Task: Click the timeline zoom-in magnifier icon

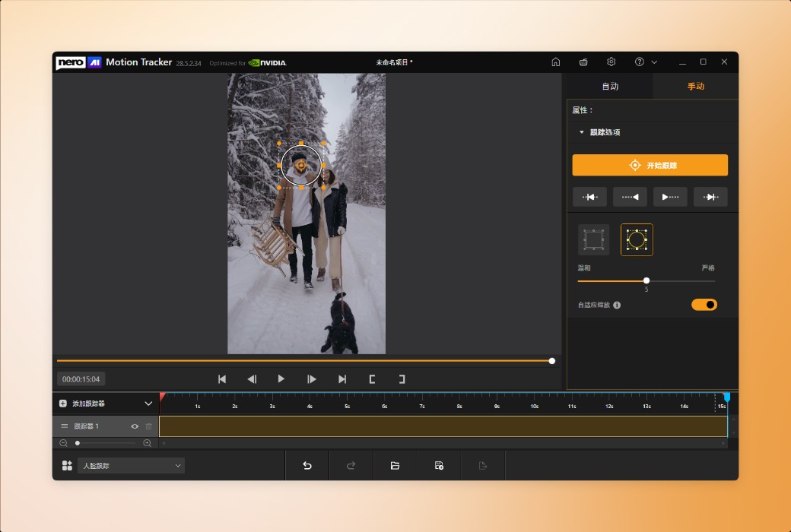Action: coord(147,443)
